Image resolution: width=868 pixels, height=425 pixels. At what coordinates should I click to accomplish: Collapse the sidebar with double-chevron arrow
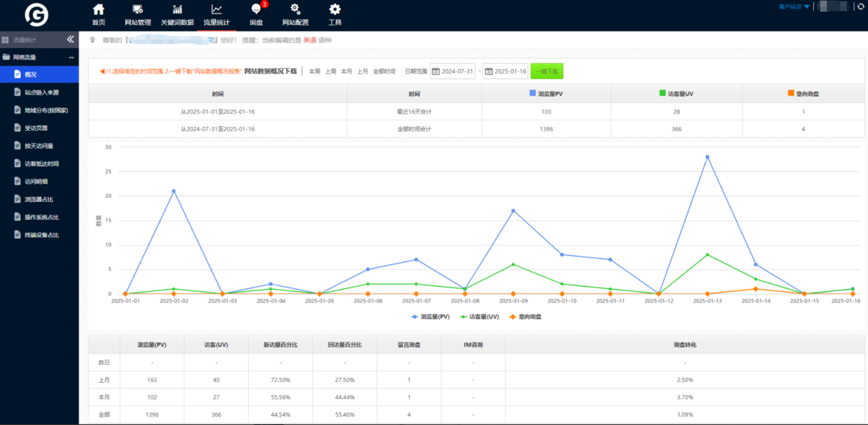coord(71,39)
